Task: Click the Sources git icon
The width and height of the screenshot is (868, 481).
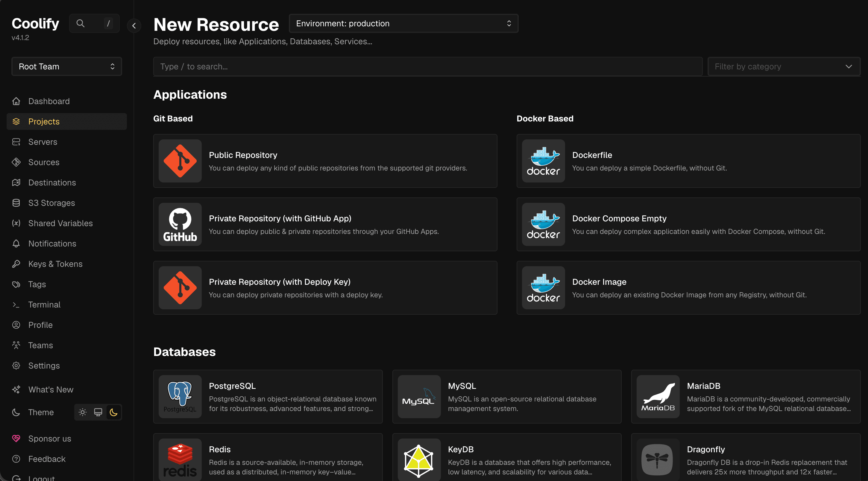Action: 16,162
